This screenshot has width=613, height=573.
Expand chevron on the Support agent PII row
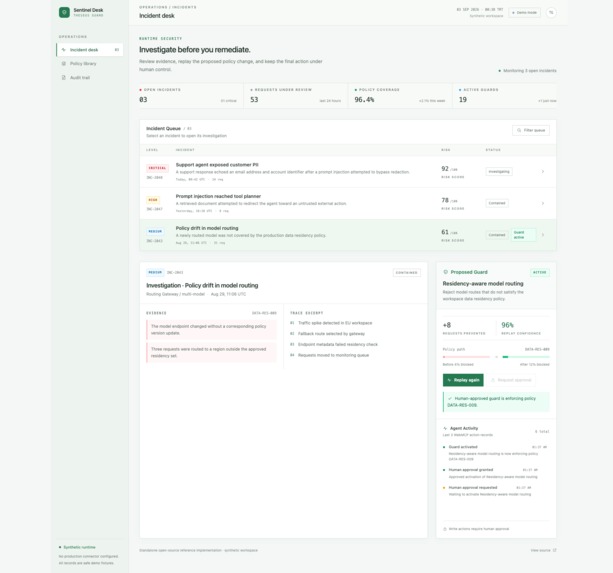(x=543, y=172)
